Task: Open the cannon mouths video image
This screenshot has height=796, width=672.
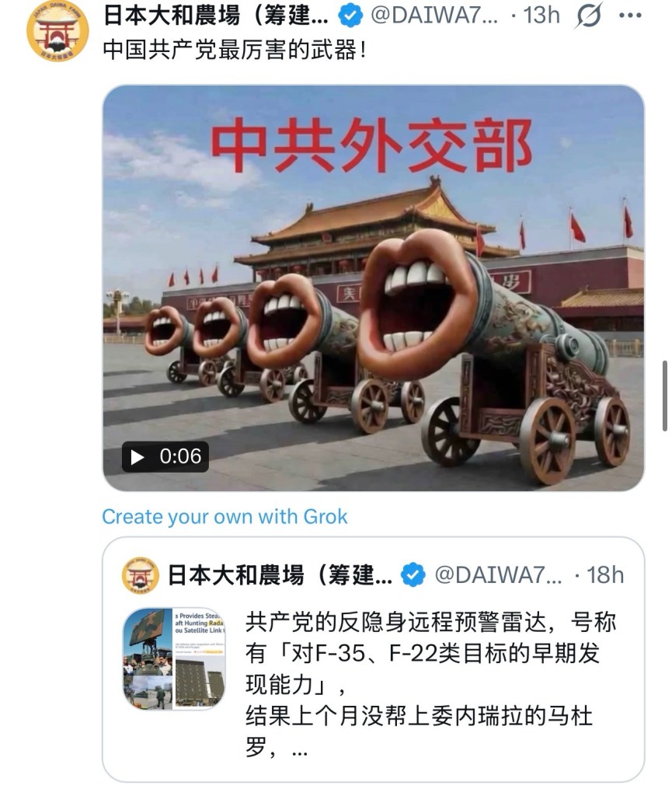Action: 373,288
